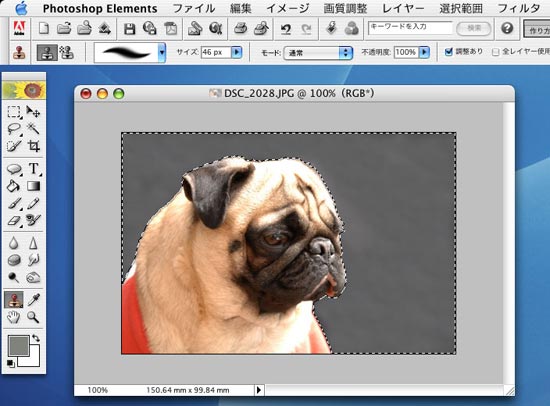Click the Undo (step backward) arrow
550x406 pixels.
[x=286, y=29]
